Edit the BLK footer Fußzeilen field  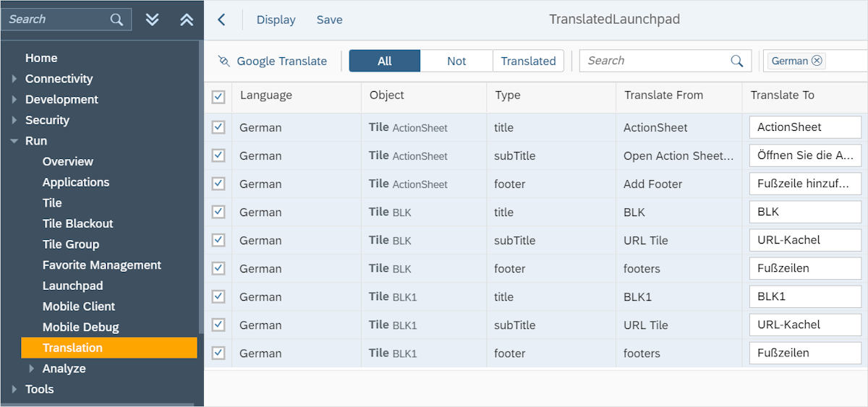click(x=805, y=268)
